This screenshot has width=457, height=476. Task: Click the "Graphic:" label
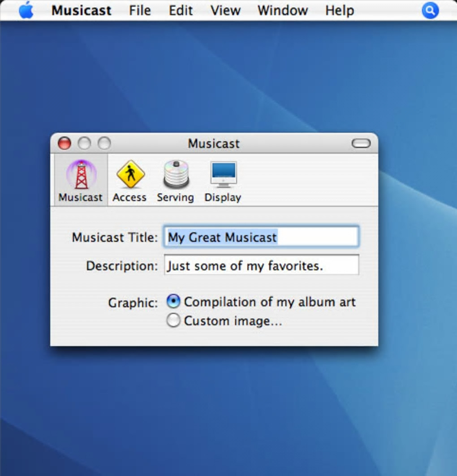[x=133, y=303]
